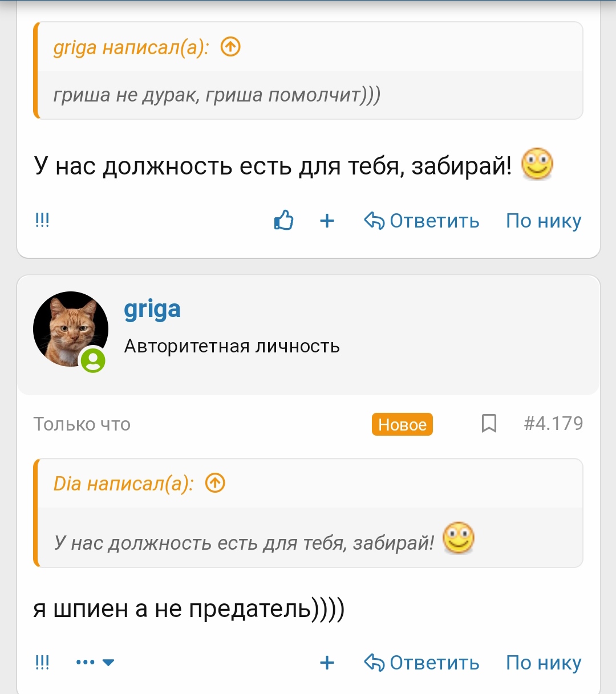Reply to Dia's post with Ответить

pyautogui.click(x=422, y=221)
